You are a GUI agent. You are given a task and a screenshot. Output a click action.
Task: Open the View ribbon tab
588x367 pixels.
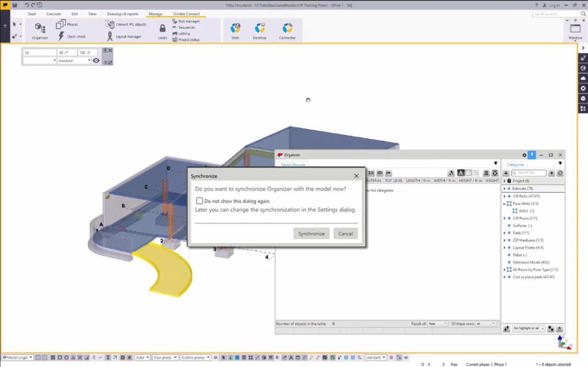pos(93,14)
